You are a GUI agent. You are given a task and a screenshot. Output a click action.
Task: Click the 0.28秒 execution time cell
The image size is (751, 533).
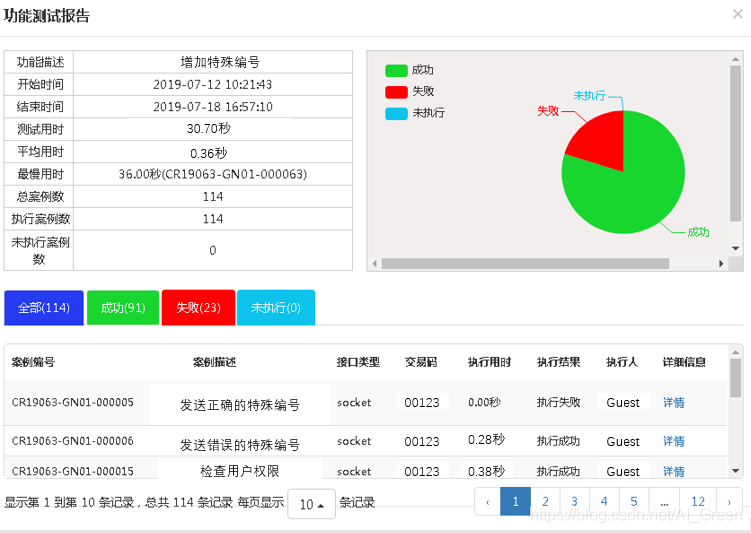point(486,440)
